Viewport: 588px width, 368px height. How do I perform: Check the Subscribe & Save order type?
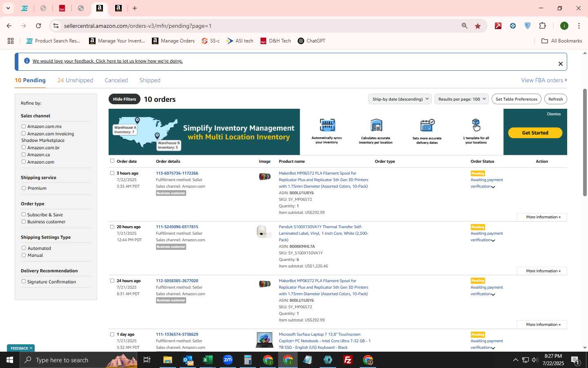(24, 214)
